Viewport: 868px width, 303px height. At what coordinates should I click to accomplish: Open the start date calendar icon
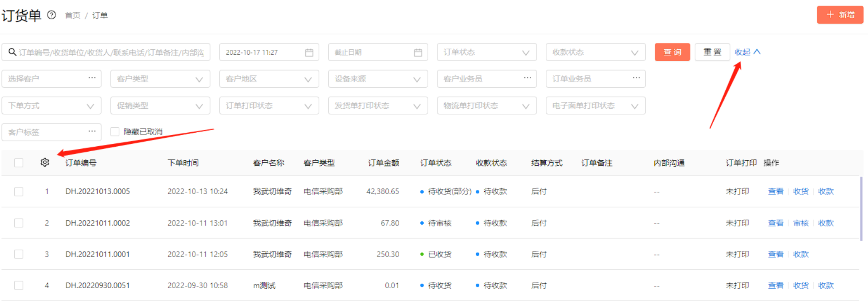[309, 52]
